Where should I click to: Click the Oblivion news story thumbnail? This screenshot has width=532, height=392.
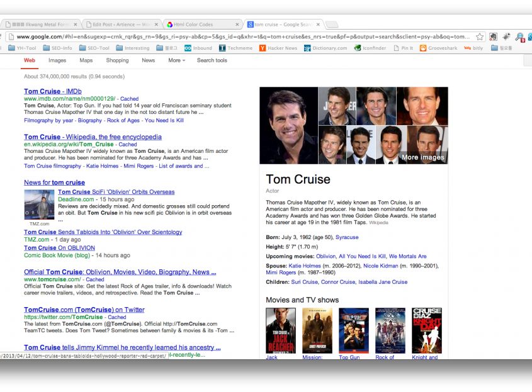coord(40,204)
